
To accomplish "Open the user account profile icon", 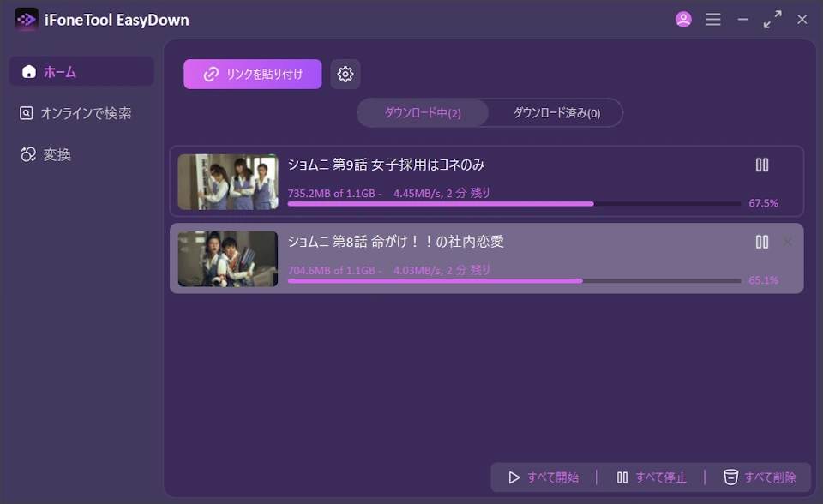I will pos(683,20).
